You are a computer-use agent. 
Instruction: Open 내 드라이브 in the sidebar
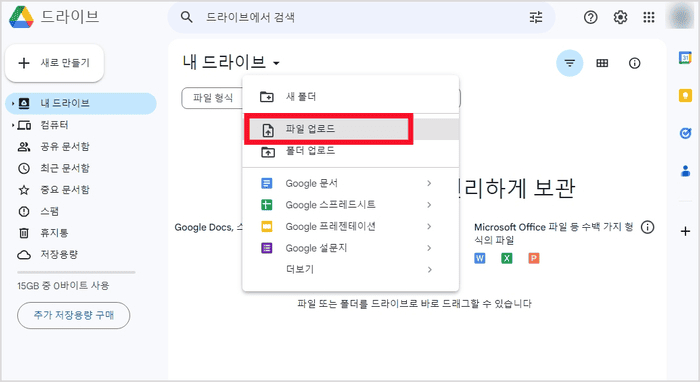click(81, 104)
